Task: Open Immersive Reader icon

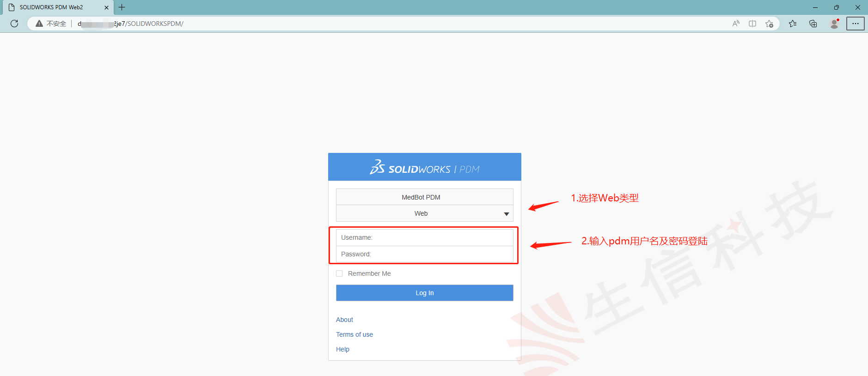Action: (x=752, y=24)
